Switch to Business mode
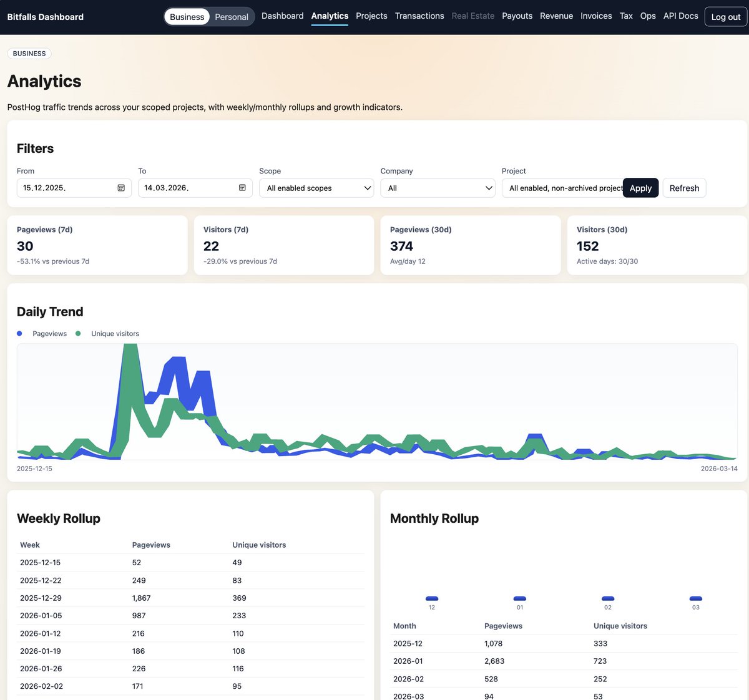This screenshot has height=700, width=749. coord(187,17)
